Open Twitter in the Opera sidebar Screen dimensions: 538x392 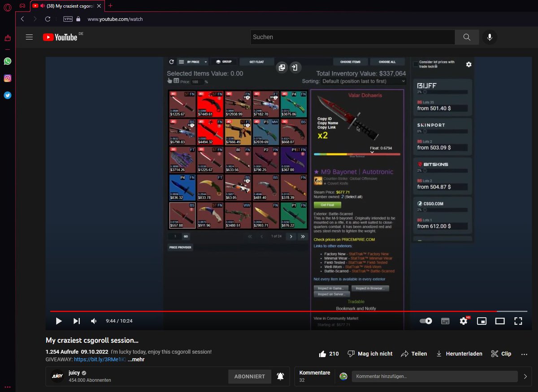click(7, 95)
